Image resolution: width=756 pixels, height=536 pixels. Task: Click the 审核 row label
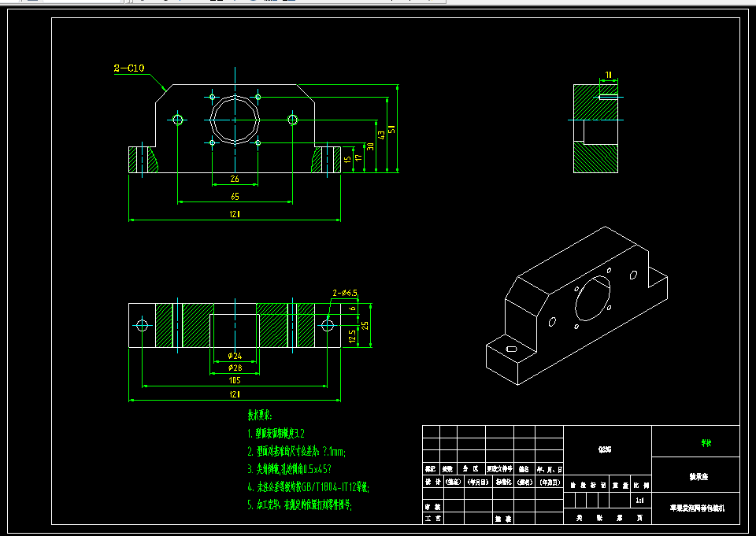432,507
